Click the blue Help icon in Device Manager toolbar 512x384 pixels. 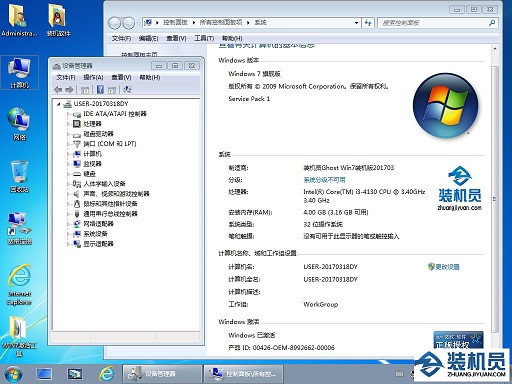[x=100, y=89]
